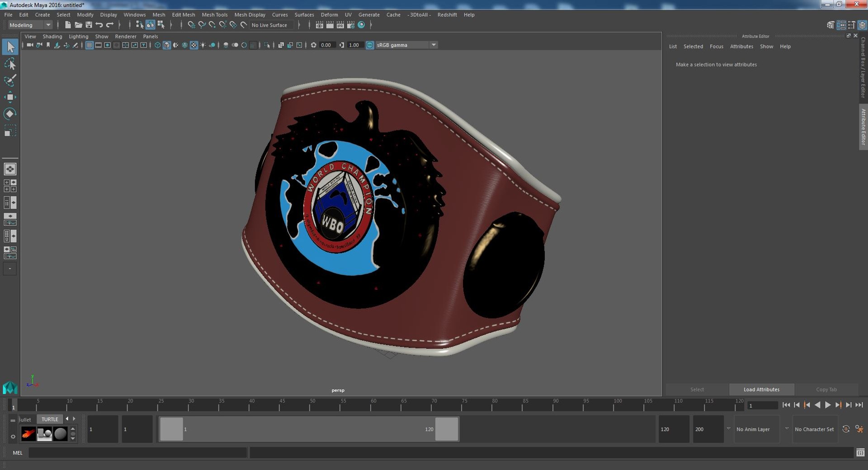868x470 pixels.
Task: Activate the Move tool
Action: 10,97
